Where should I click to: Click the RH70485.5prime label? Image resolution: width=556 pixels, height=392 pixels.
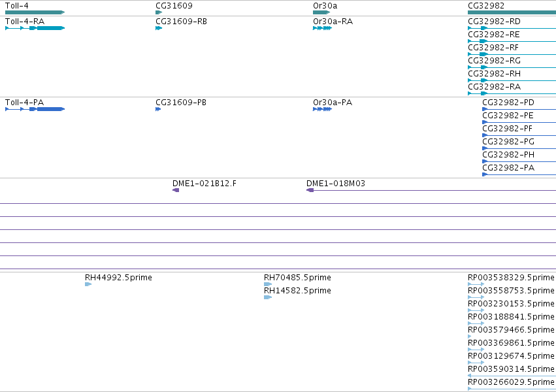[297, 278]
